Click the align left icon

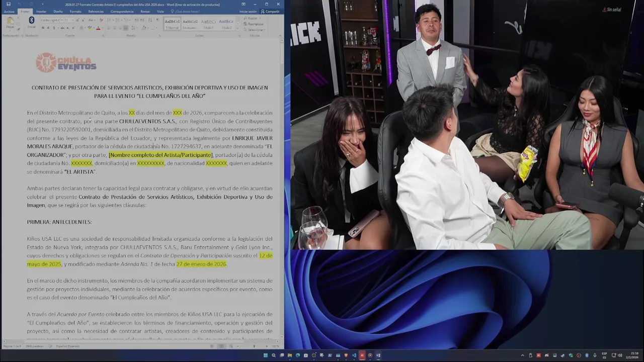[109, 28]
